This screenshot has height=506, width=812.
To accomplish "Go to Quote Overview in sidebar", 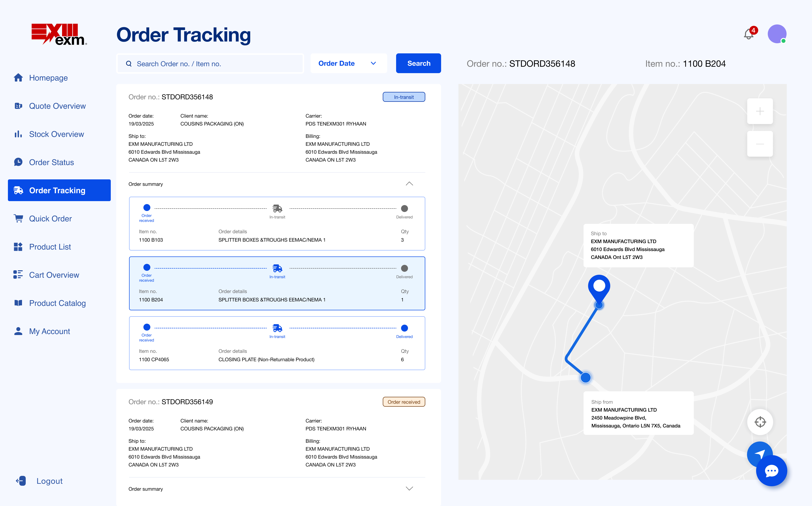I will point(57,106).
